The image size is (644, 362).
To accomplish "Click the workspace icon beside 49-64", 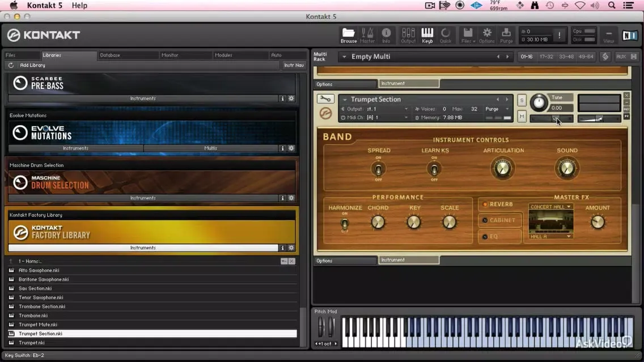I will click(605, 57).
